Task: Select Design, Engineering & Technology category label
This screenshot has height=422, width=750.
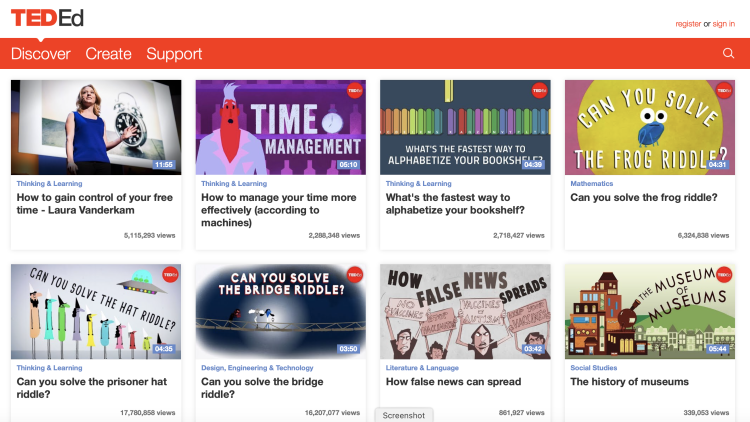Action: point(257,368)
